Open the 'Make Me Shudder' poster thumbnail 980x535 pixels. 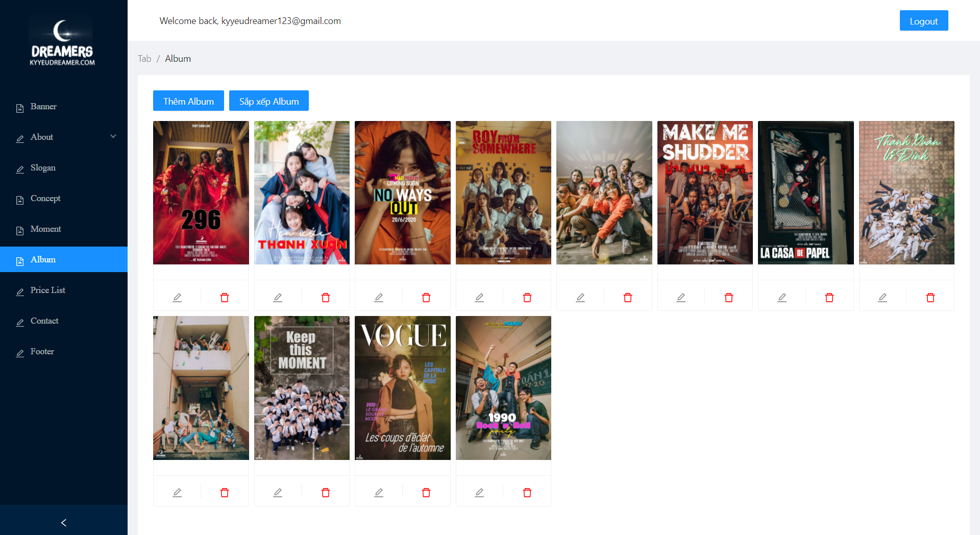click(x=705, y=192)
